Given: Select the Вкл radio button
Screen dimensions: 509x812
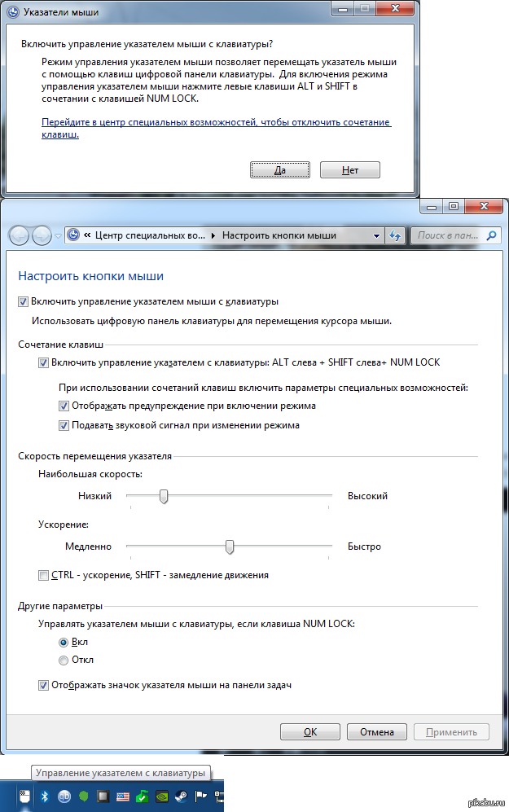Looking at the screenshot, I should [64, 643].
